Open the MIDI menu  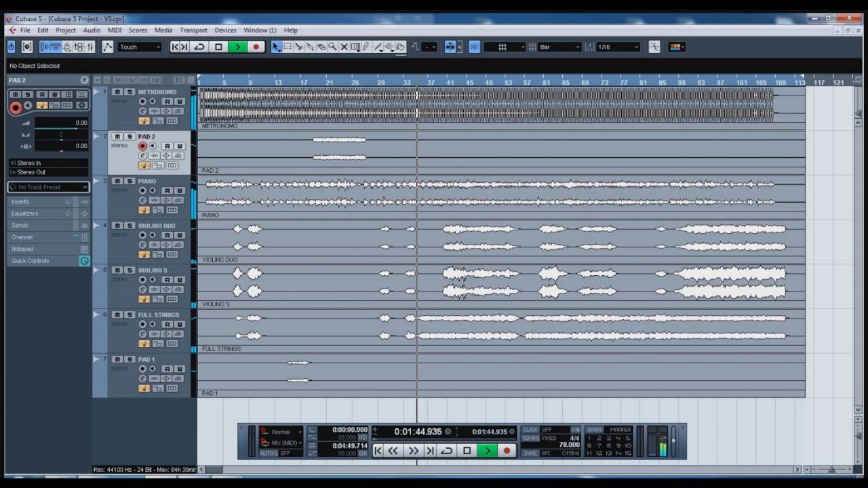tap(115, 30)
